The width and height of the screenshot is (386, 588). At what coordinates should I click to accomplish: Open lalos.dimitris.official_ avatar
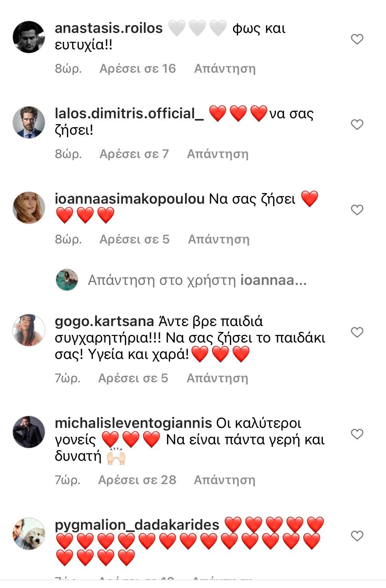[29, 122]
